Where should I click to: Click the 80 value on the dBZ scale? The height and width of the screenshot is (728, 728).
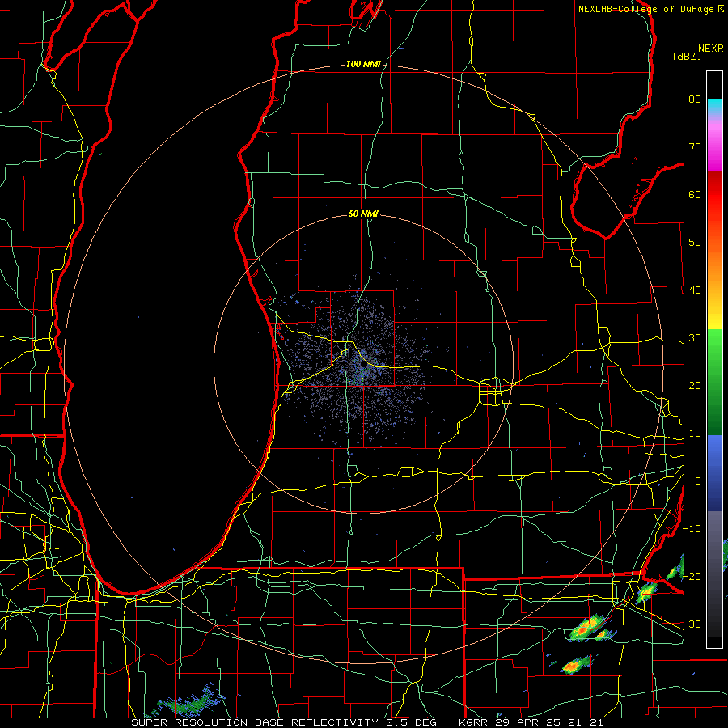(x=695, y=99)
